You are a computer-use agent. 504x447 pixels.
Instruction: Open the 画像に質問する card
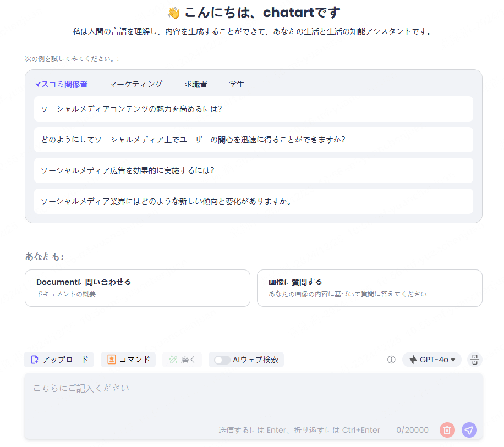coord(370,288)
